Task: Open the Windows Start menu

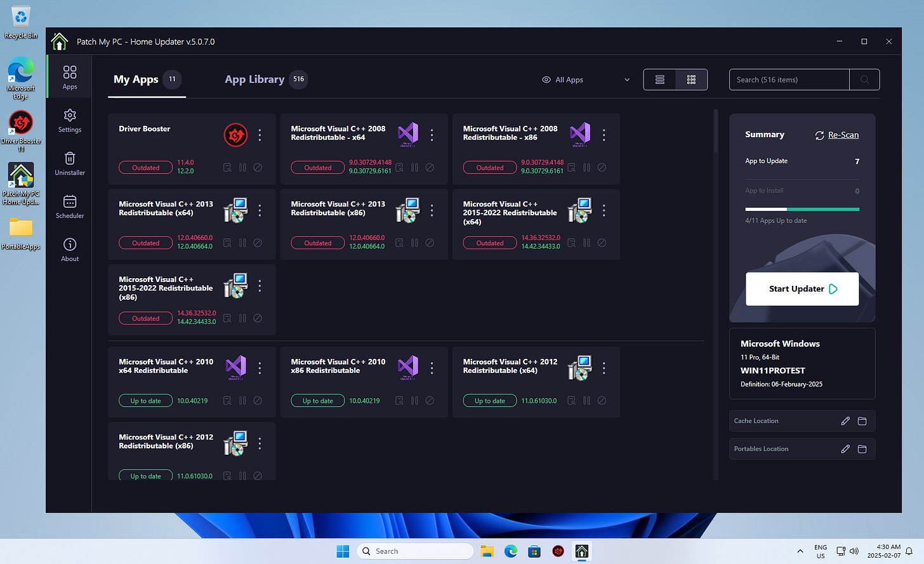Action: click(x=343, y=551)
